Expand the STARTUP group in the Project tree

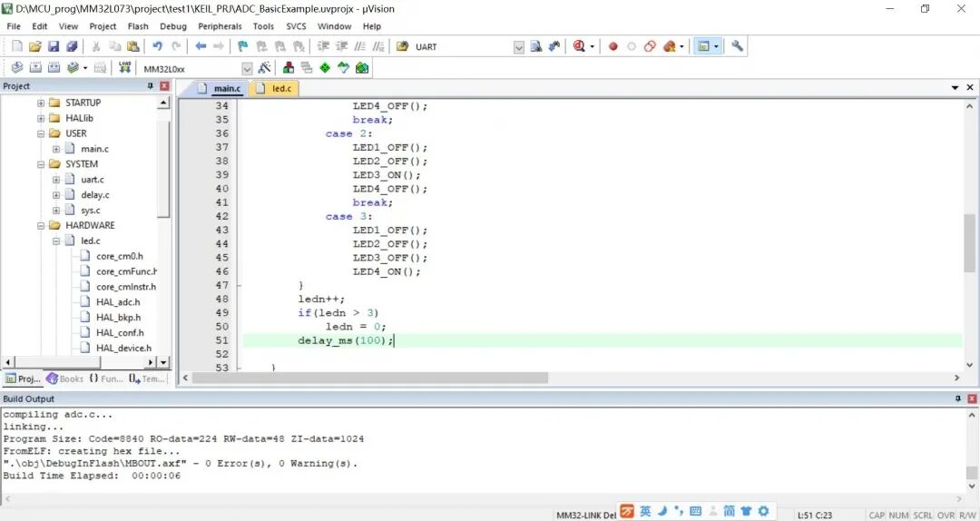(x=41, y=103)
